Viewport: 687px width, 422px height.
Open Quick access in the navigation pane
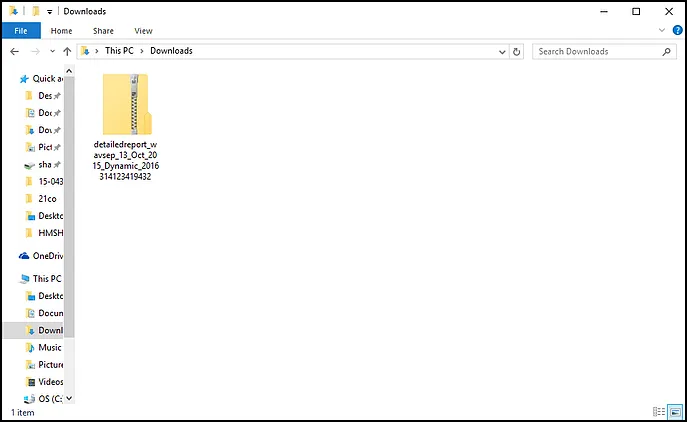pyautogui.click(x=47, y=78)
